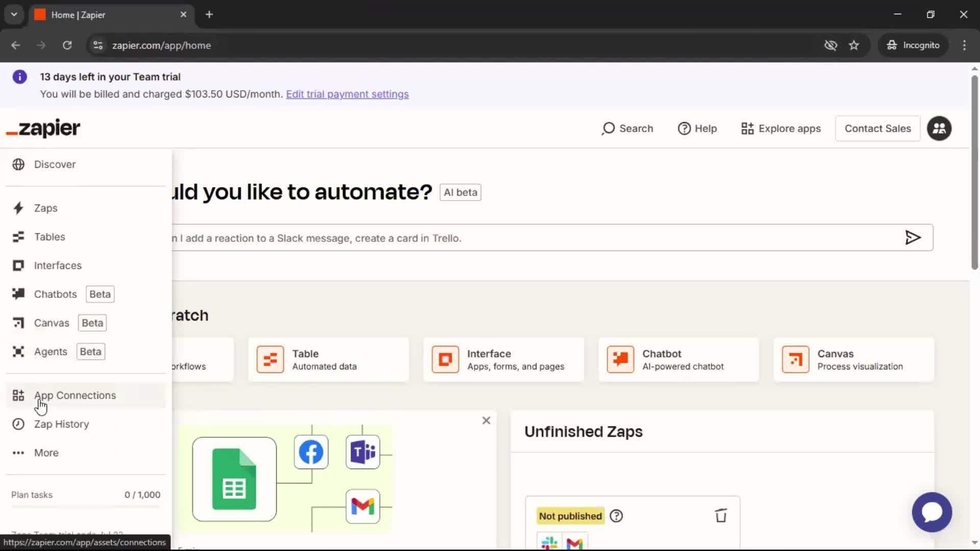Screen dimensions: 980x551
Task: Open Discover in the sidebar
Action: coord(86,164)
